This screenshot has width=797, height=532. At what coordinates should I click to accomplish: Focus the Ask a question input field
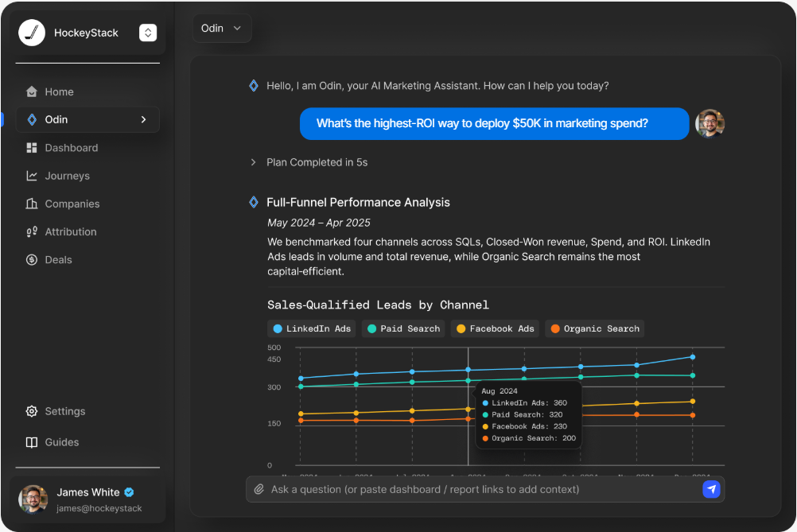485,489
